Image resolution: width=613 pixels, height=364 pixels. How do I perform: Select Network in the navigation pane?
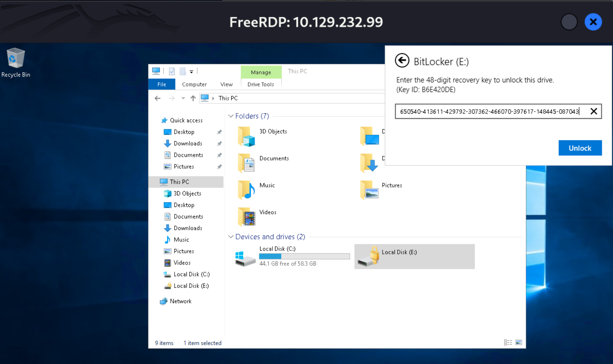(180, 301)
